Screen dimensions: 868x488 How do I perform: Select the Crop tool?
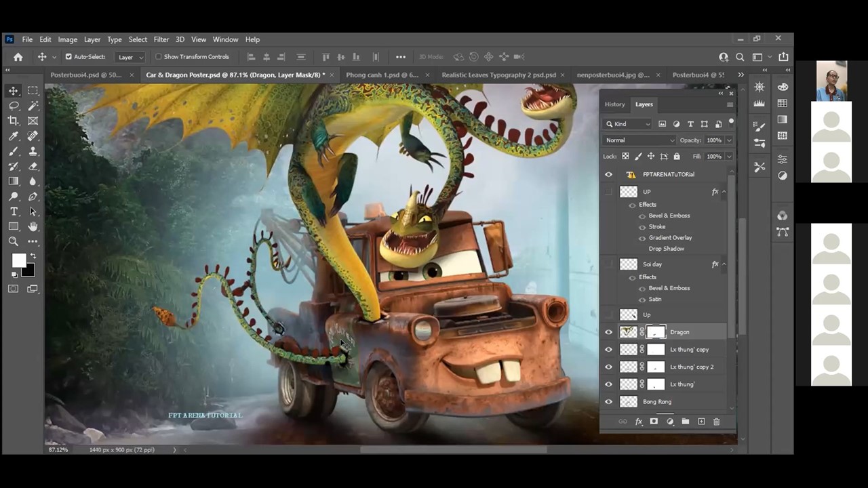click(x=14, y=121)
